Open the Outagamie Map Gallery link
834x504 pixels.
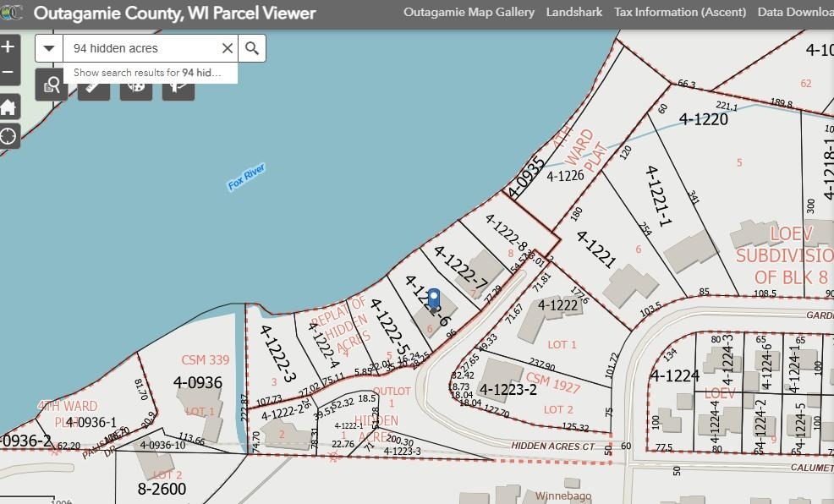tap(469, 13)
